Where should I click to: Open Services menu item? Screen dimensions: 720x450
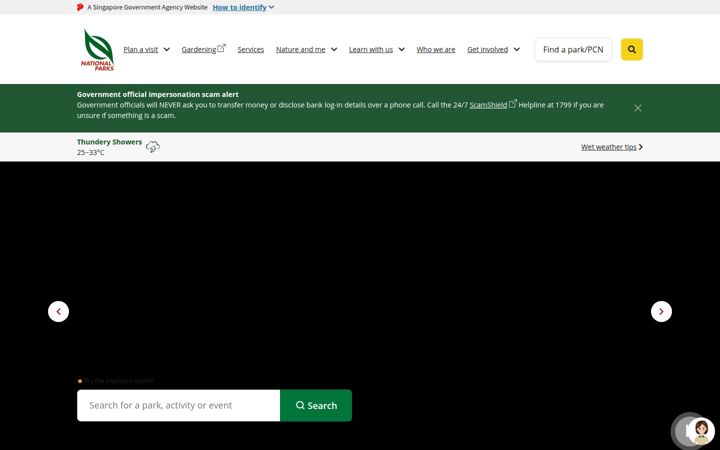(x=251, y=50)
